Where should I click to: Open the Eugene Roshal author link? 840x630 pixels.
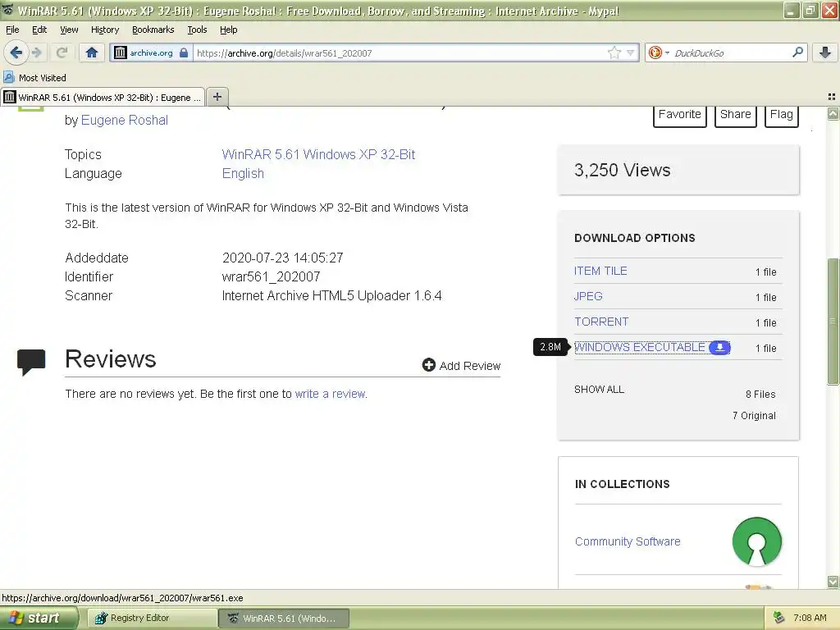[125, 120]
